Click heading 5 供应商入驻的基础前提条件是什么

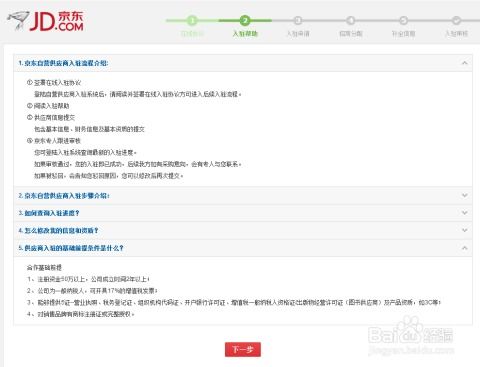[71, 248]
